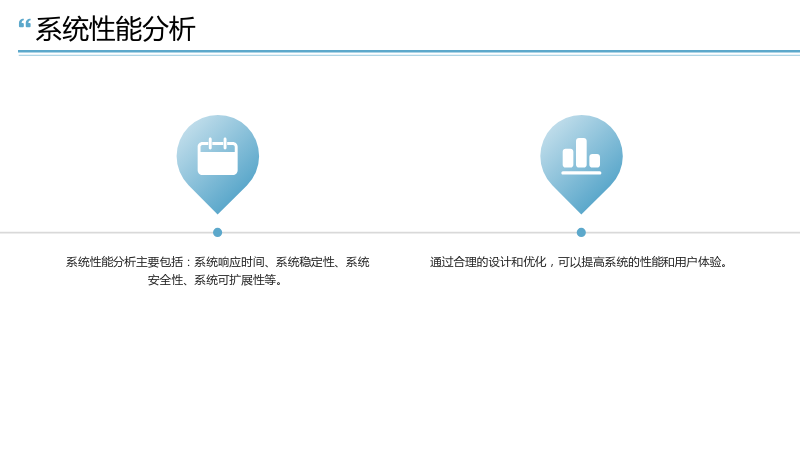Click the tallest middle bar of chart icon

pos(581,153)
